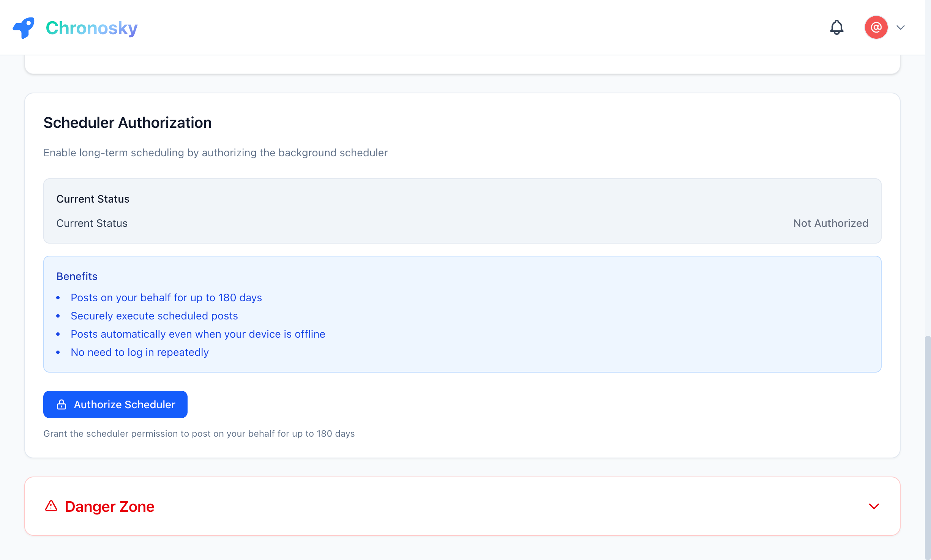Open notifications with the bell icon
Image resolution: width=931 pixels, height=560 pixels.
tap(837, 27)
